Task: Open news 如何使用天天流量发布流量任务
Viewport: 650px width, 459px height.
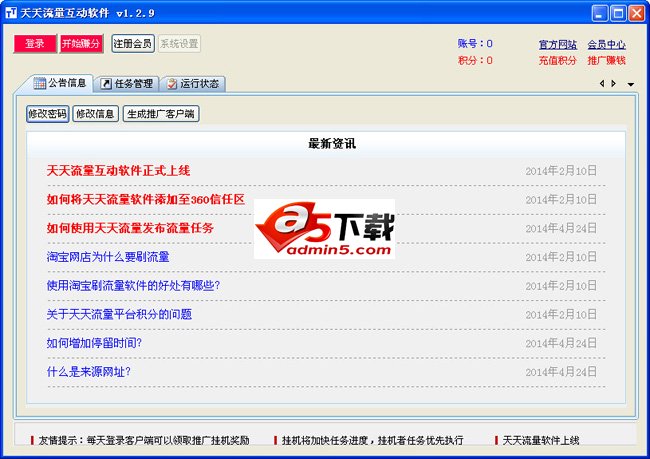Action: click(130, 228)
